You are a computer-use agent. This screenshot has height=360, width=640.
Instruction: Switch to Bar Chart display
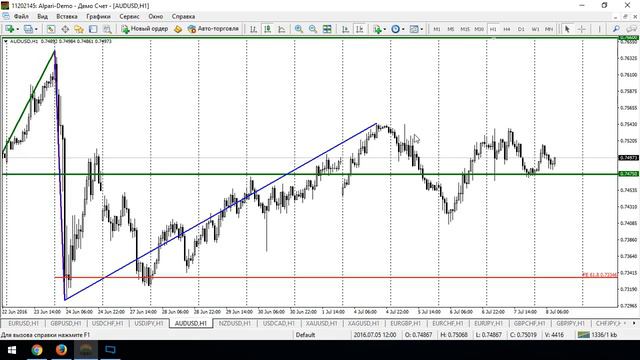[253, 29]
